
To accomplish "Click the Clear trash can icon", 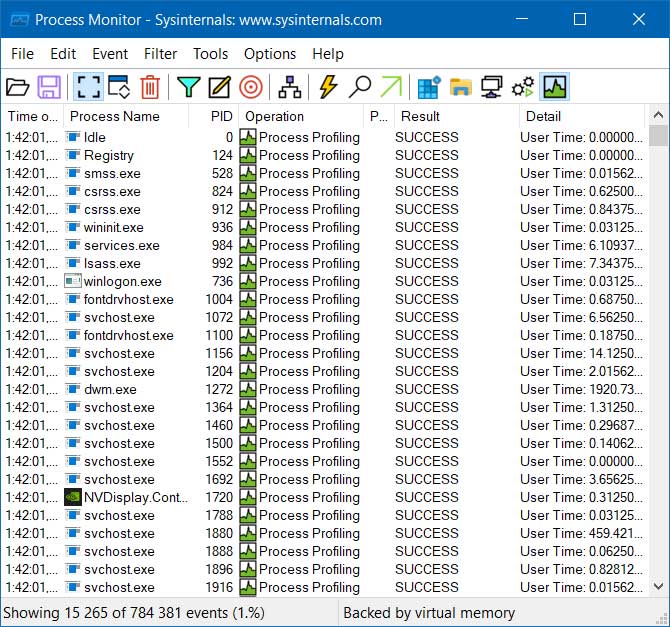I will 150,87.
